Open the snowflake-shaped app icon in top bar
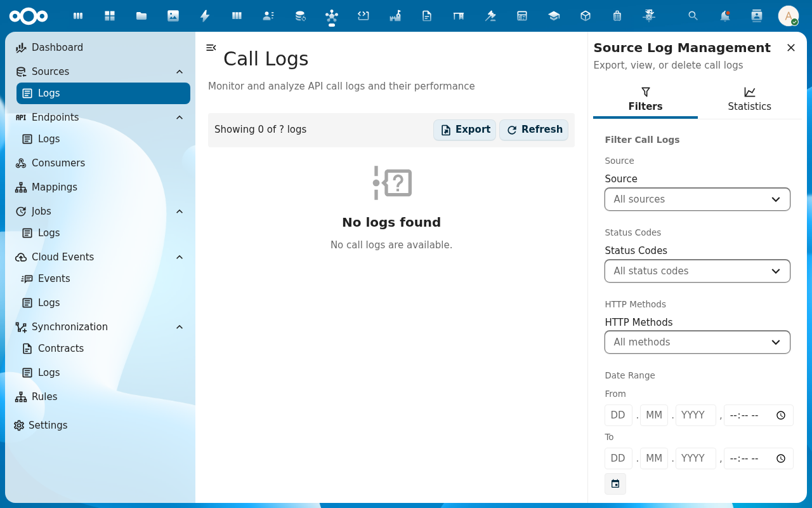812x508 pixels. tap(649, 16)
